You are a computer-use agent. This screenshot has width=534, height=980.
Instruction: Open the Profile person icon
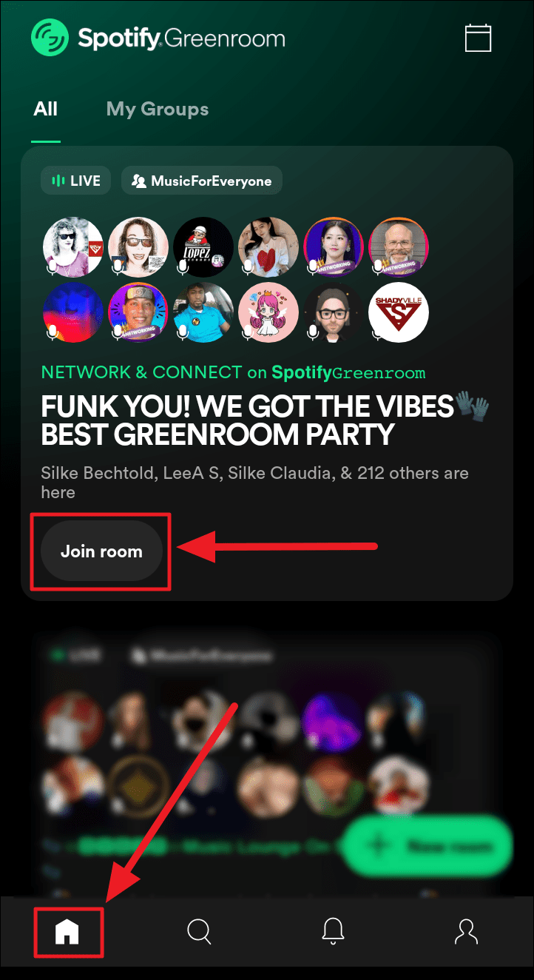tap(467, 931)
